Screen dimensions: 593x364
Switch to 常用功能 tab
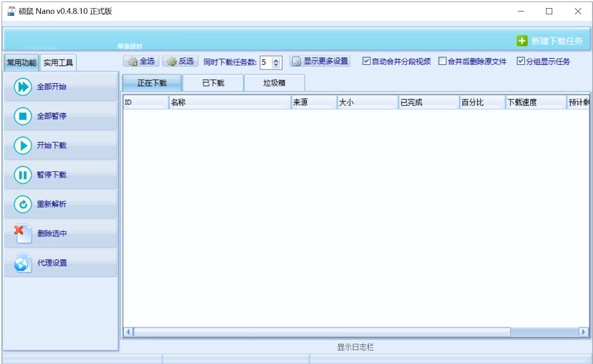coord(22,63)
